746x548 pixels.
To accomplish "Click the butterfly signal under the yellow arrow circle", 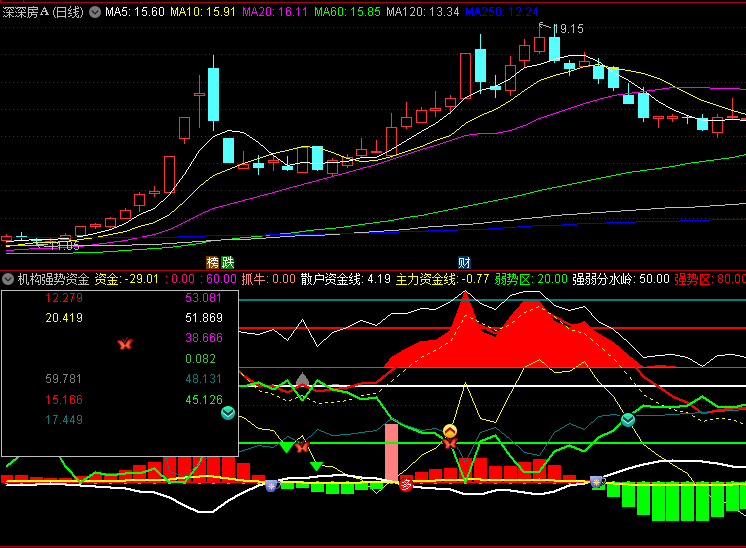I will 450,443.
